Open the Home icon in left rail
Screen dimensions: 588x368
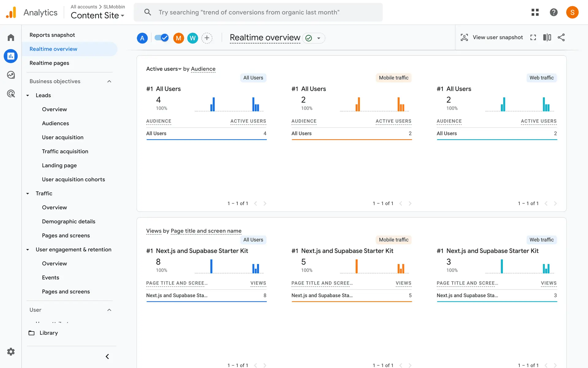pos(11,37)
